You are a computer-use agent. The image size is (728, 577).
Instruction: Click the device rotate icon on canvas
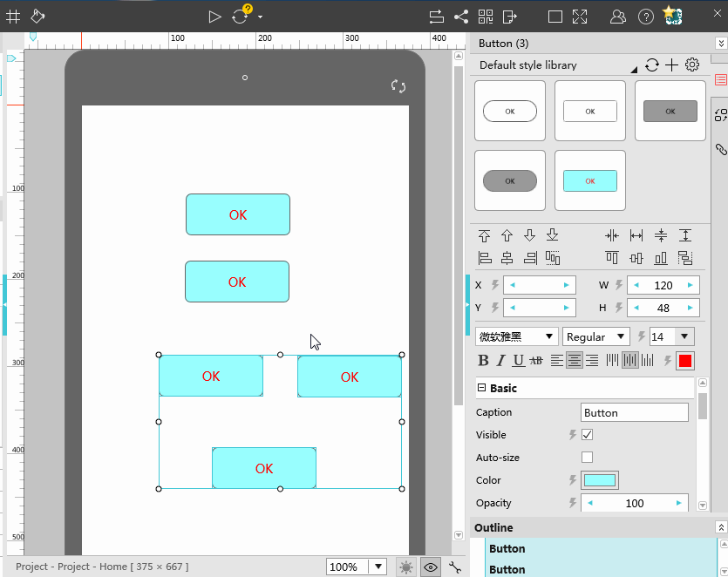(398, 86)
